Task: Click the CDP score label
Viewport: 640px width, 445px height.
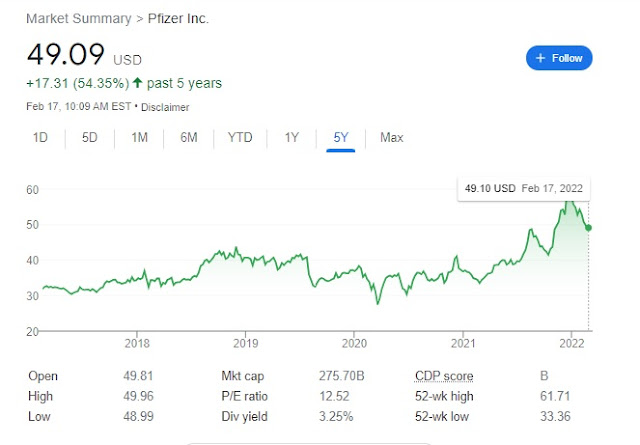Action: click(x=444, y=376)
